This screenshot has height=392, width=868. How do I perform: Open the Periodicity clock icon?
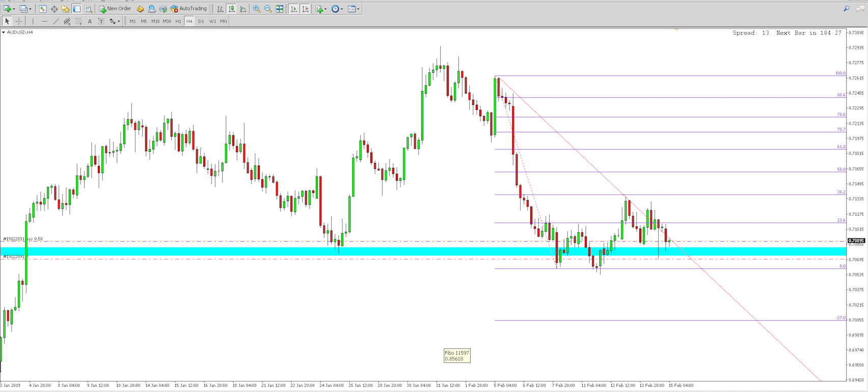(x=335, y=9)
